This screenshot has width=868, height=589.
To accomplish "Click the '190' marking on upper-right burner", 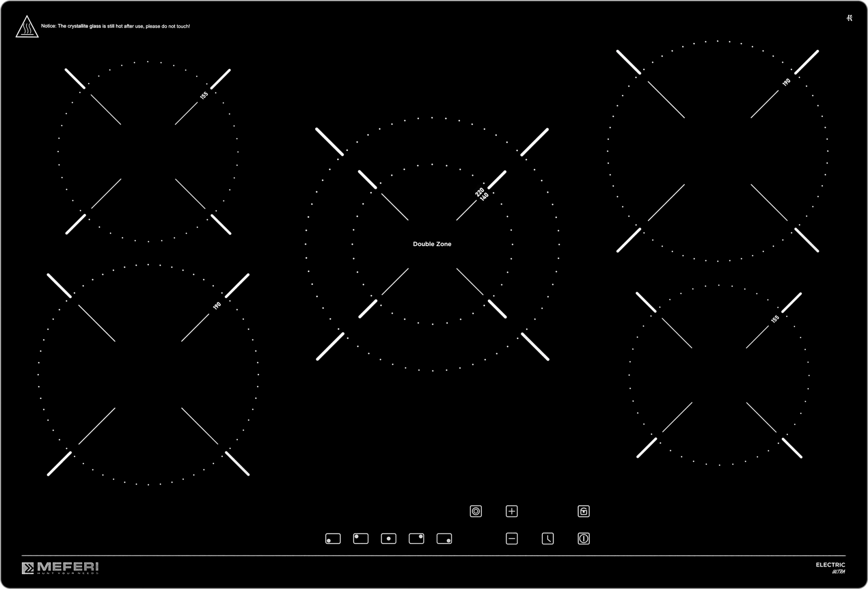I will click(786, 82).
